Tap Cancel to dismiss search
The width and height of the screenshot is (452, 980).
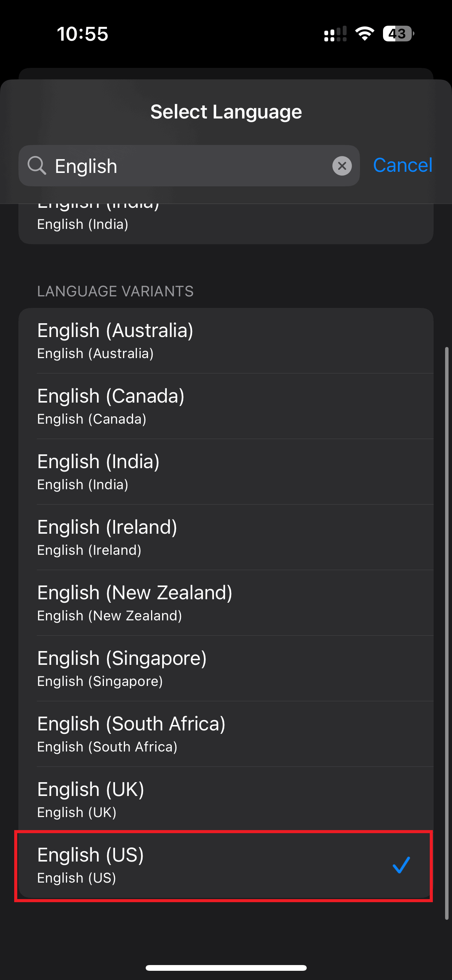[402, 165]
